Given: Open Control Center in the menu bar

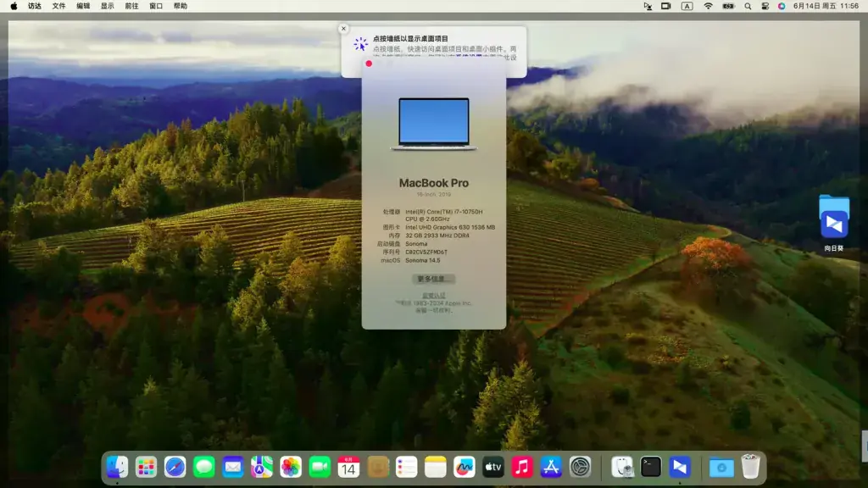Looking at the screenshot, I should 765,6.
